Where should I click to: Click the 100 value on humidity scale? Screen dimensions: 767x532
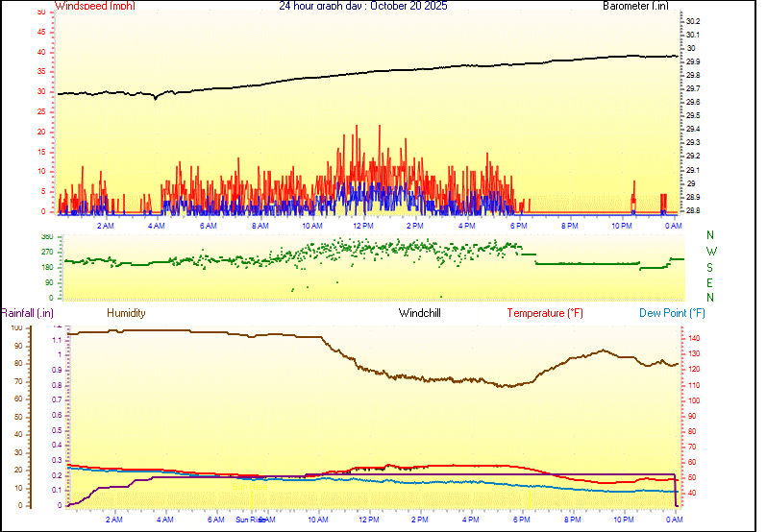(15, 327)
